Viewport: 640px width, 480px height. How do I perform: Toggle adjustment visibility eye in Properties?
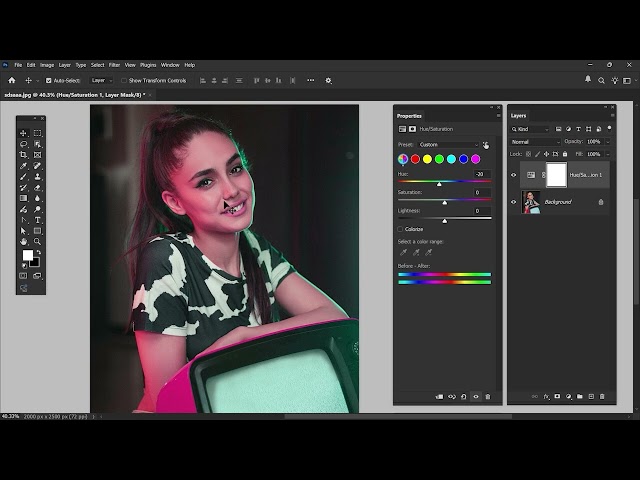[x=476, y=396]
